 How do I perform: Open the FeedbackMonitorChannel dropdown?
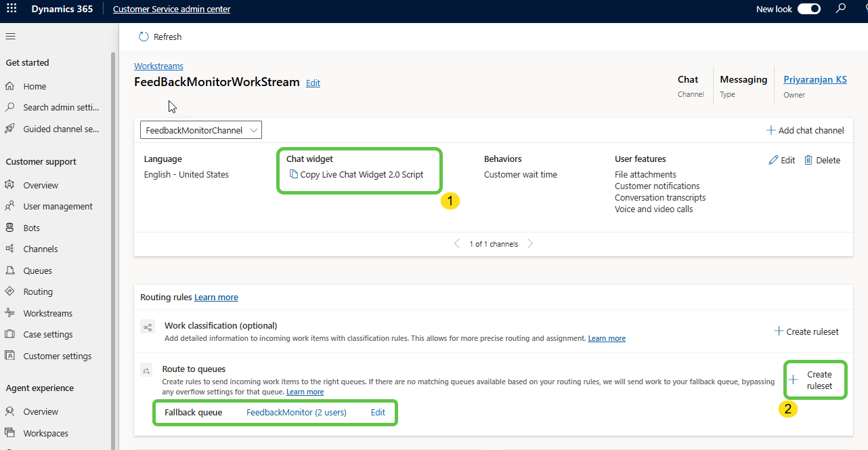200,130
